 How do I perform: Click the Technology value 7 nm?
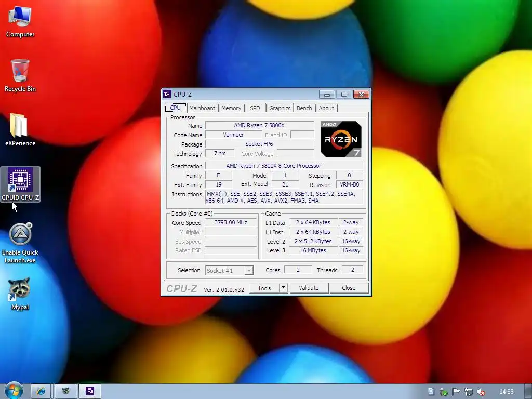coord(220,153)
